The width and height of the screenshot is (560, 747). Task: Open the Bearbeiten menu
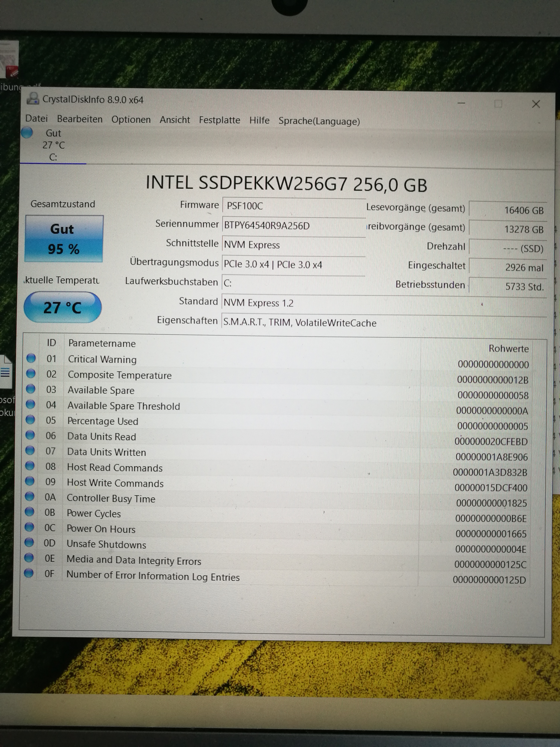(x=80, y=119)
